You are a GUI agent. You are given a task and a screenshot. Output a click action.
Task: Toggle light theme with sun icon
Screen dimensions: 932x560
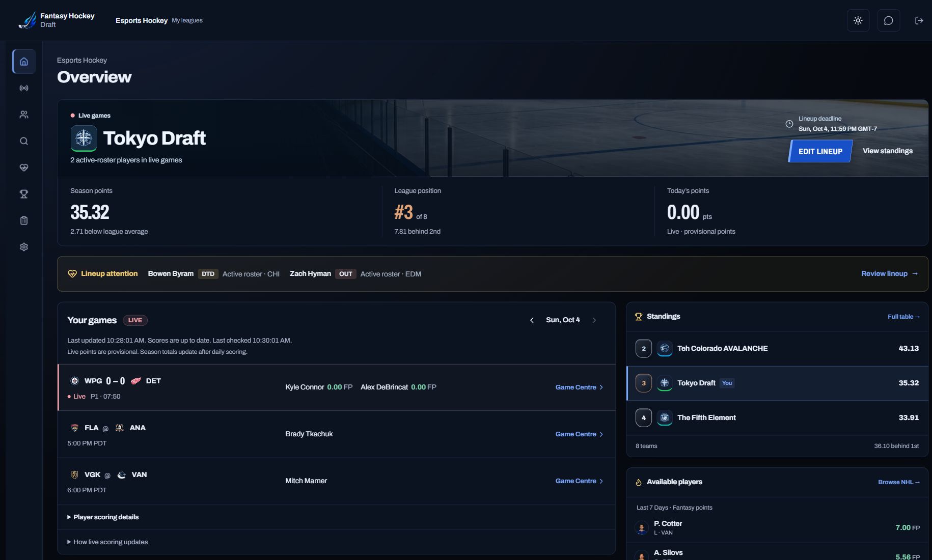click(x=858, y=20)
